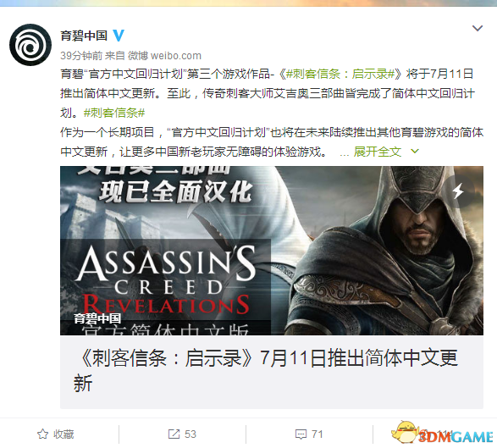The image size is (497, 448).
Task: Click the repost arrow icon
Action: (x=174, y=434)
